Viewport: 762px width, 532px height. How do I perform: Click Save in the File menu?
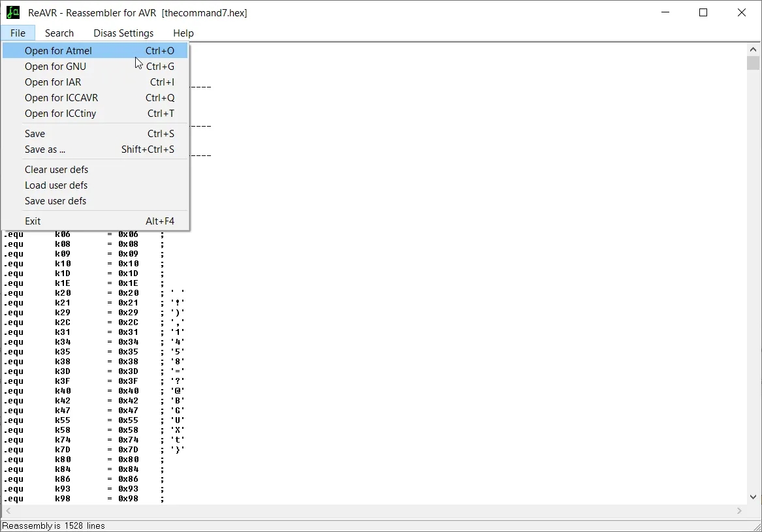point(35,134)
